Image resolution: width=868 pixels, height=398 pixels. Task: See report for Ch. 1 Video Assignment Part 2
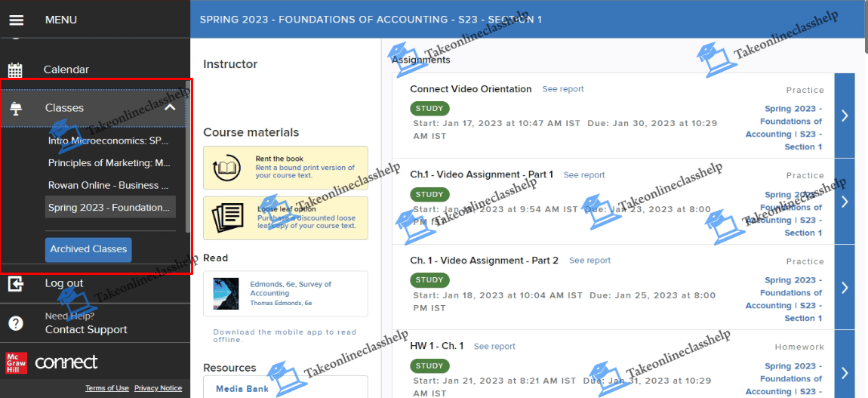(590, 260)
